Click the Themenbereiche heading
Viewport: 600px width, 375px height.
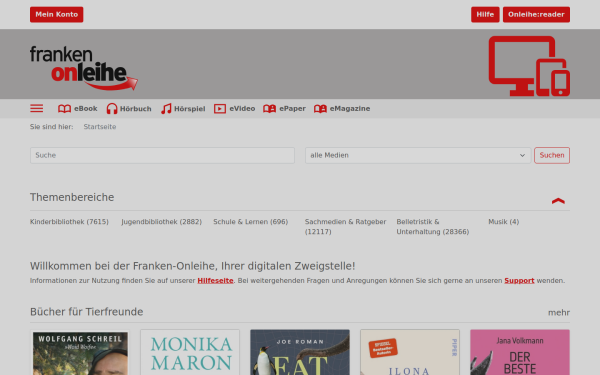(x=72, y=197)
